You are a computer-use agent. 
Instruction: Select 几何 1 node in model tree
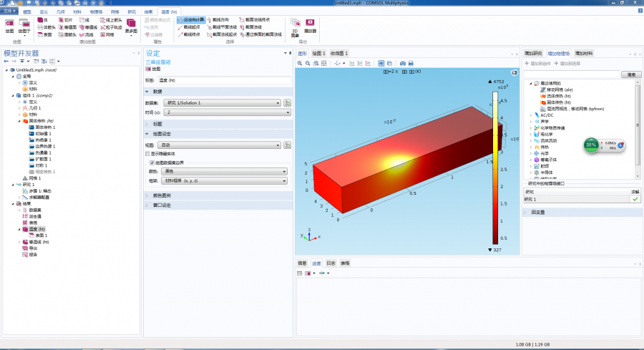31,108
